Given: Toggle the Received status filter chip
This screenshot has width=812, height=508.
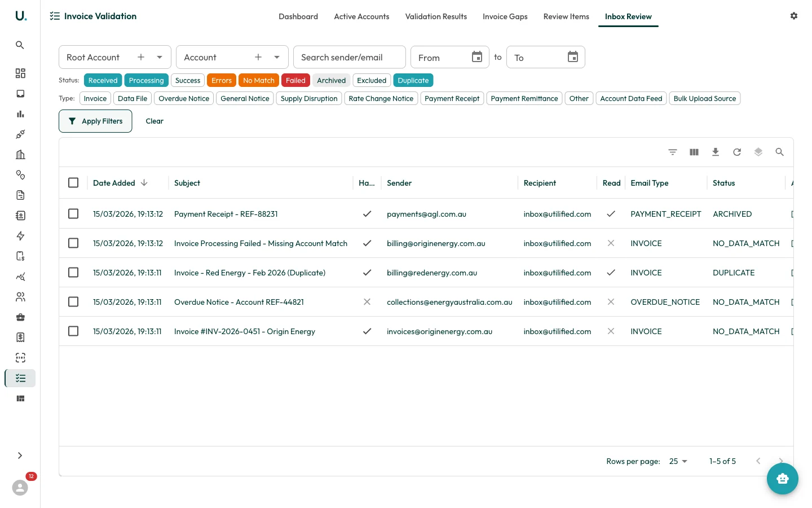Looking at the screenshot, I should 103,81.
